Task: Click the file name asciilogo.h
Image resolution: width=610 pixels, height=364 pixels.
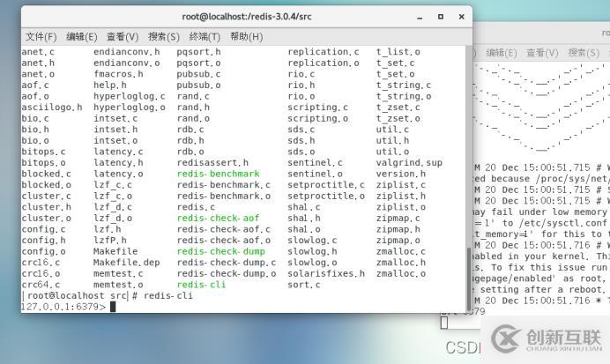Action: [52, 108]
